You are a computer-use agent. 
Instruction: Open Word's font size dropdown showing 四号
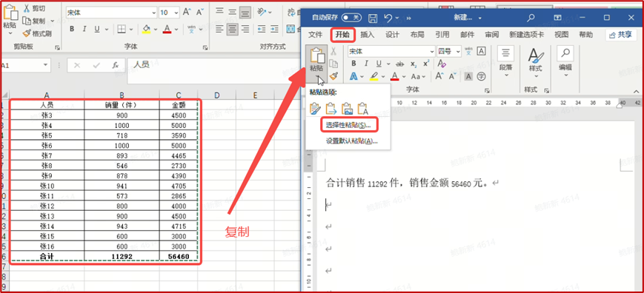[x=458, y=52]
